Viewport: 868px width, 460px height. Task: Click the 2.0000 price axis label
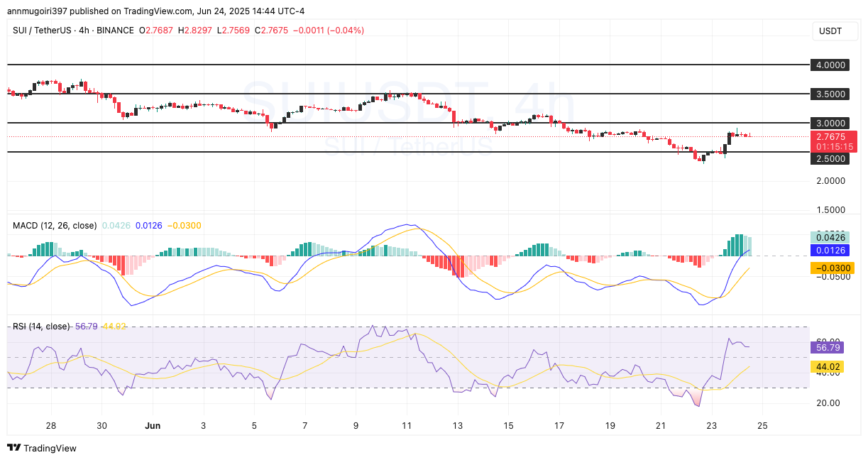pos(830,181)
